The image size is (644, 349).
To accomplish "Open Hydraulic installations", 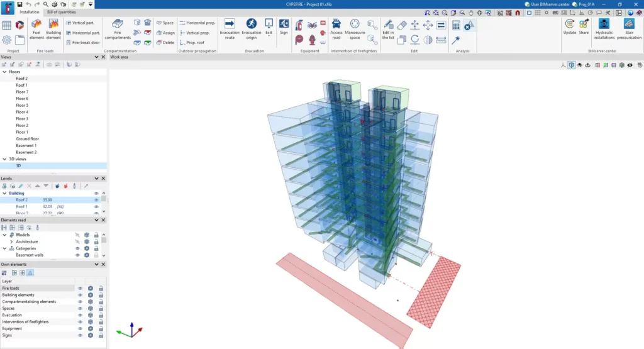I will 604,28.
